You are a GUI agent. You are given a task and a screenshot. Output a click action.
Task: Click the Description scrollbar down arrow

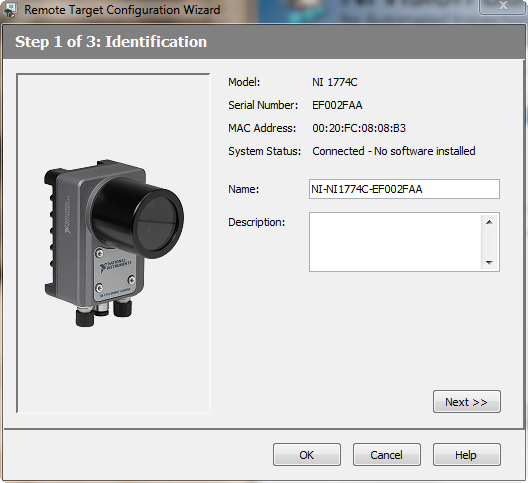[x=489, y=262]
